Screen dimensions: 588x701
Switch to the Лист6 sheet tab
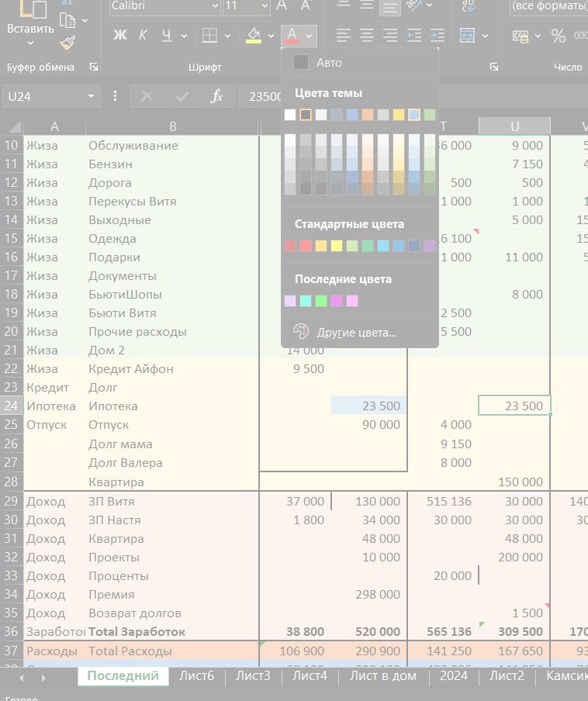(x=197, y=675)
